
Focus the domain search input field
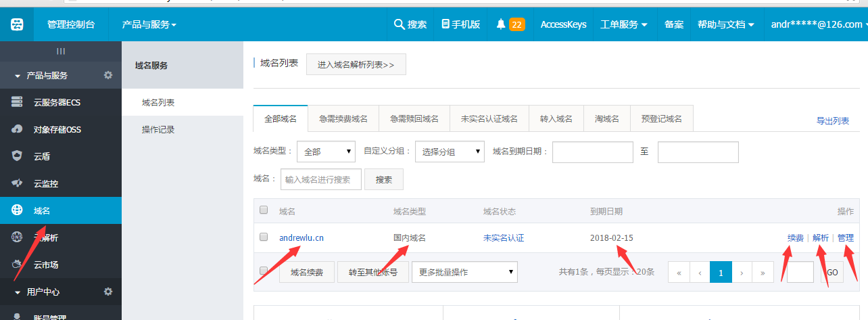coord(320,179)
